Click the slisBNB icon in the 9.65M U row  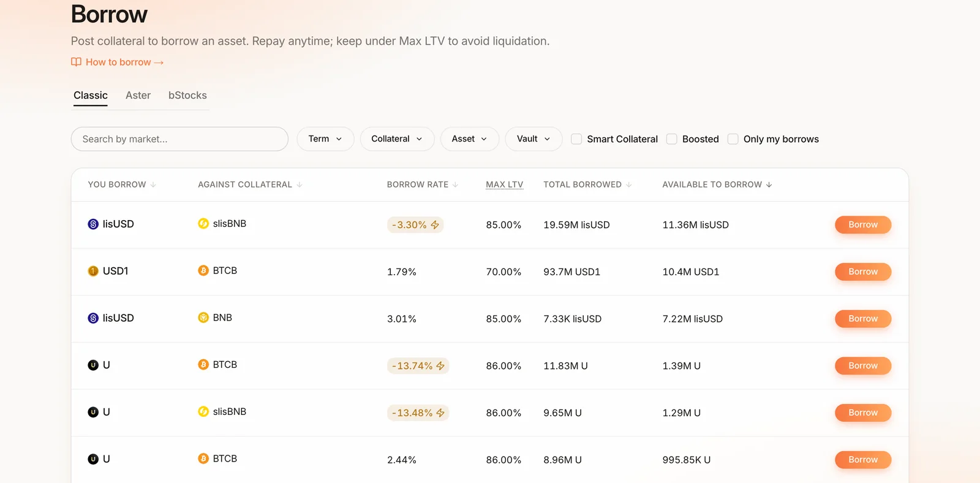coord(203,411)
